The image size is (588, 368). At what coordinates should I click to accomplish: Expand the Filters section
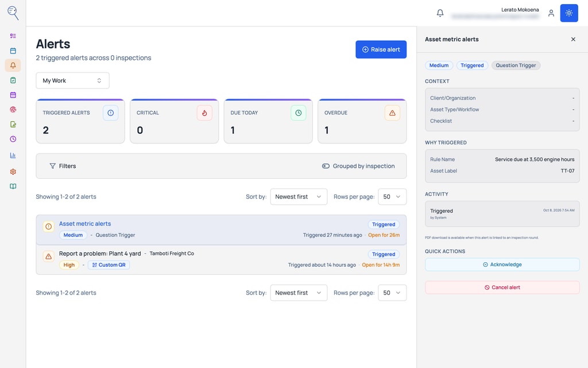[x=63, y=166]
